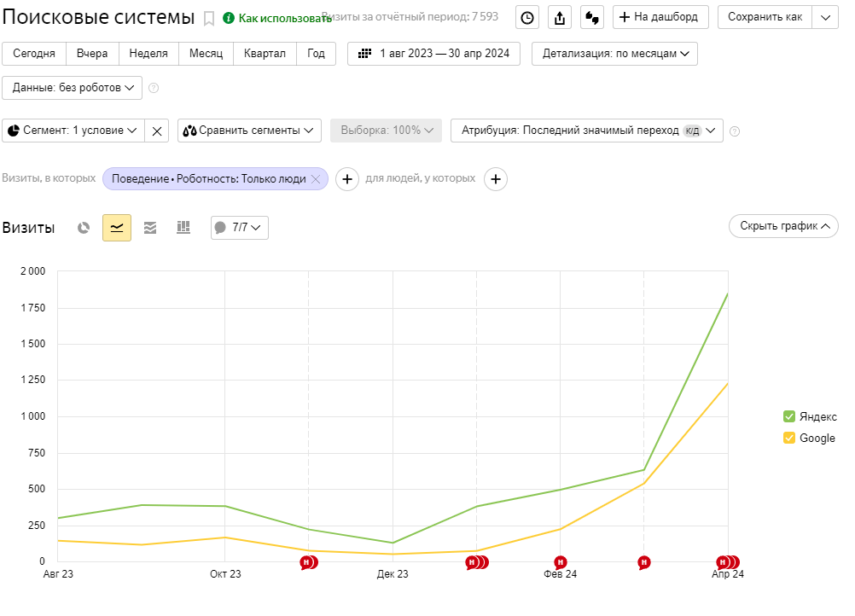855x616 pixels.
Task: Open the history clock icon
Action: coord(527,17)
